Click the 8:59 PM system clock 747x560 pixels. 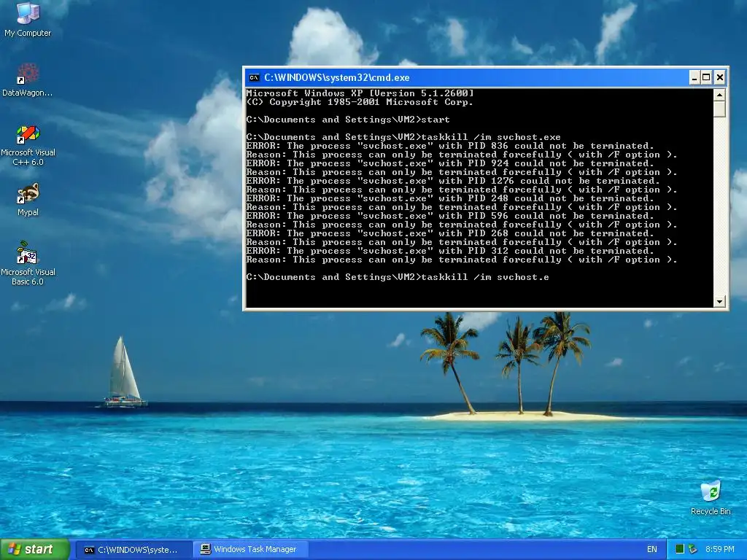(720, 550)
